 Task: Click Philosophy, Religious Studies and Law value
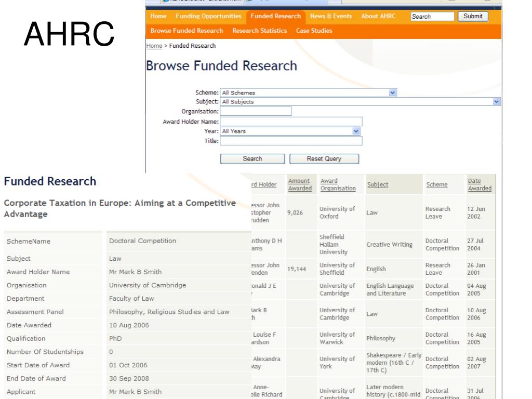click(x=169, y=312)
